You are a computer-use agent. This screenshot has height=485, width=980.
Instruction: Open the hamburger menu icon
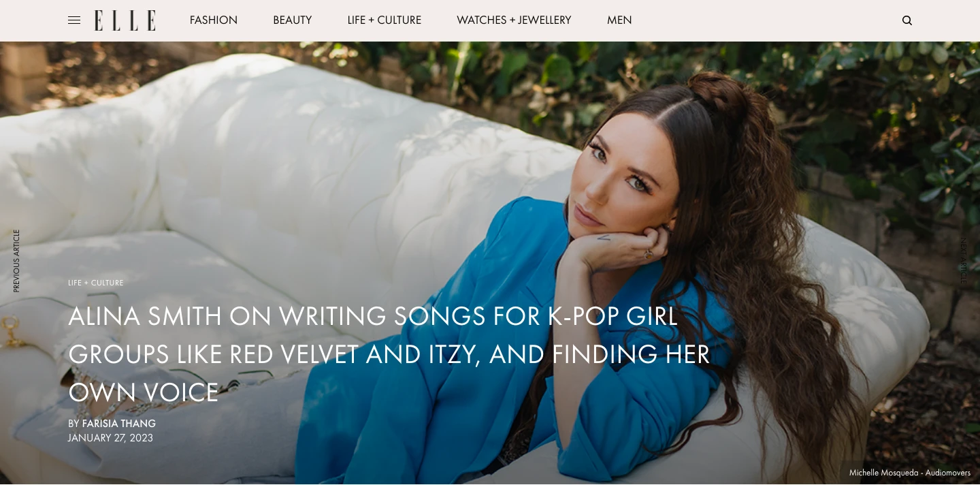(74, 20)
